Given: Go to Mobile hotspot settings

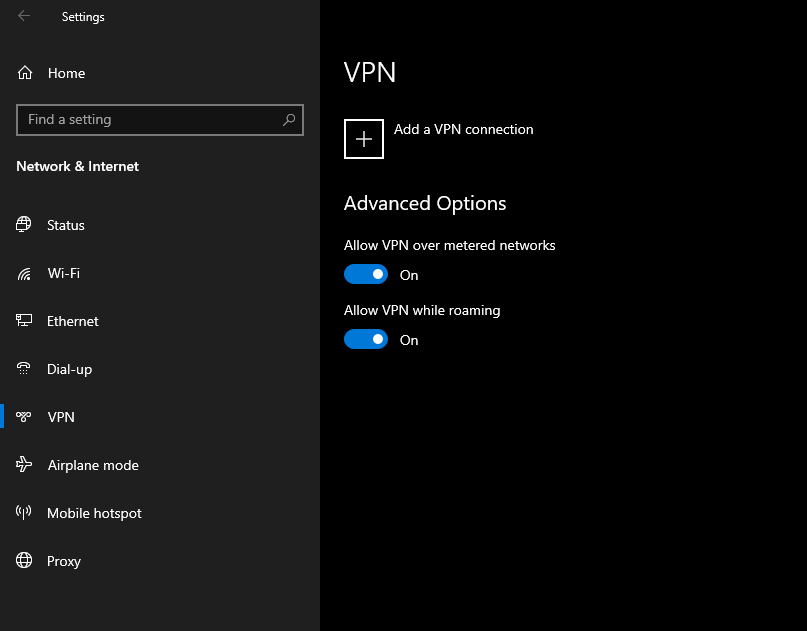Looking at the screenshot, I should tap(94, 513).
